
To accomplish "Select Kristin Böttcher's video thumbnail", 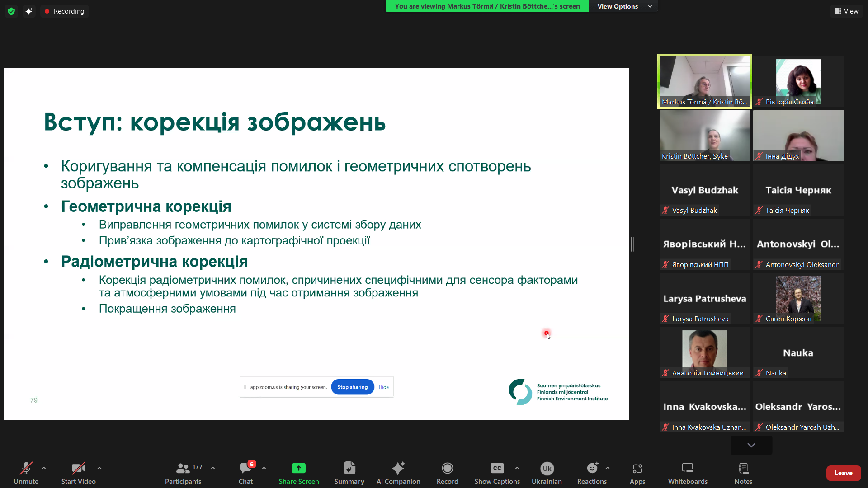I will (703, 136).
